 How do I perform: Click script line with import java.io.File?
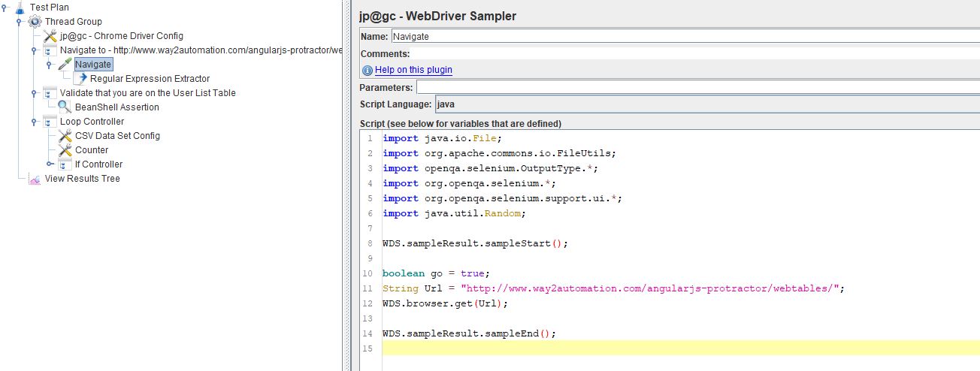(x=442, y=138)
